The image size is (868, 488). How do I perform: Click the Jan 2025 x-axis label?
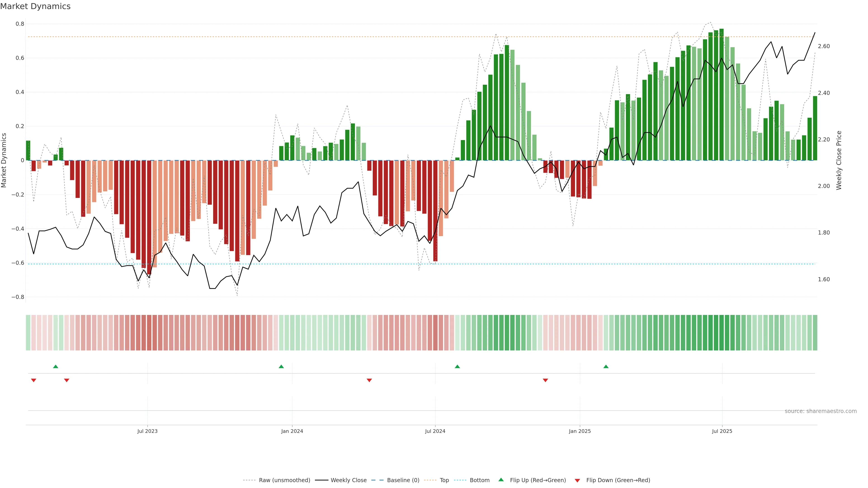click(580, 431)
